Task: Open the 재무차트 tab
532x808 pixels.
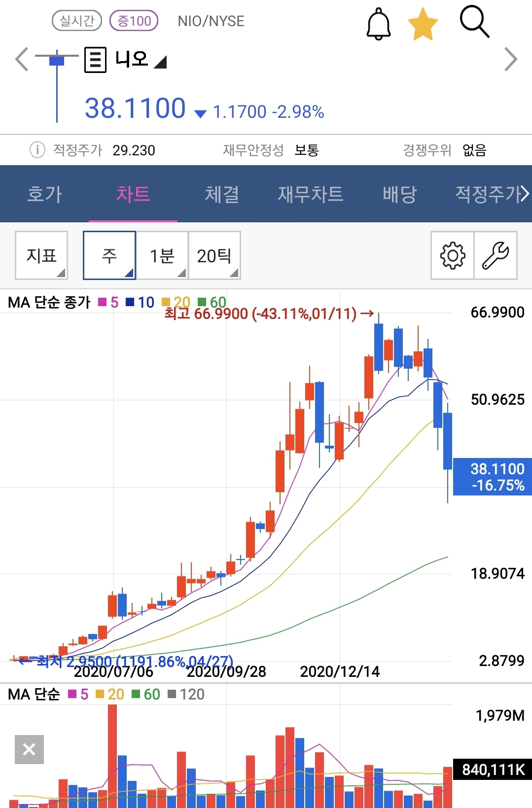Action: click(x=311, y=194)
